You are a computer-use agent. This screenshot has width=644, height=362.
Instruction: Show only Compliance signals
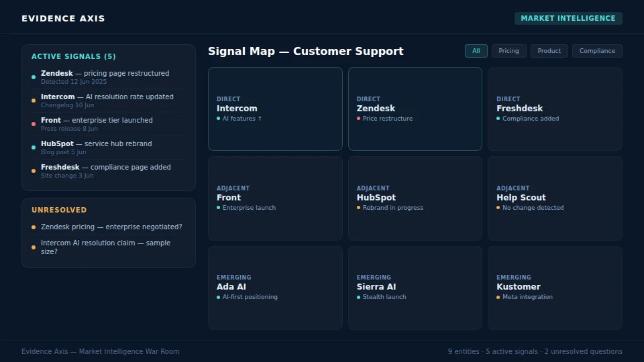click(x=597, y=51)
